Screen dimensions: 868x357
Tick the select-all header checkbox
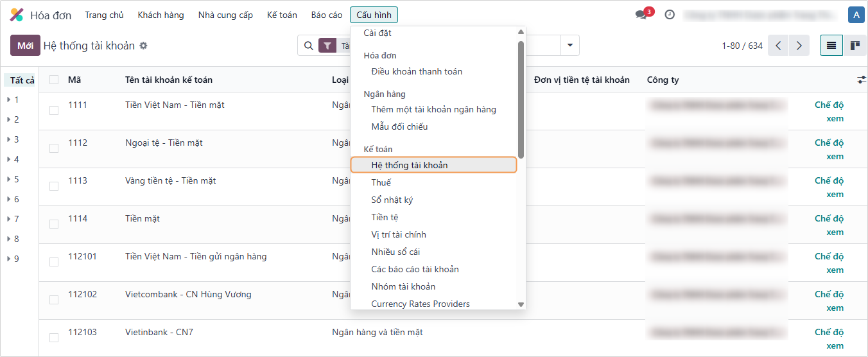(x=54, y=80)
